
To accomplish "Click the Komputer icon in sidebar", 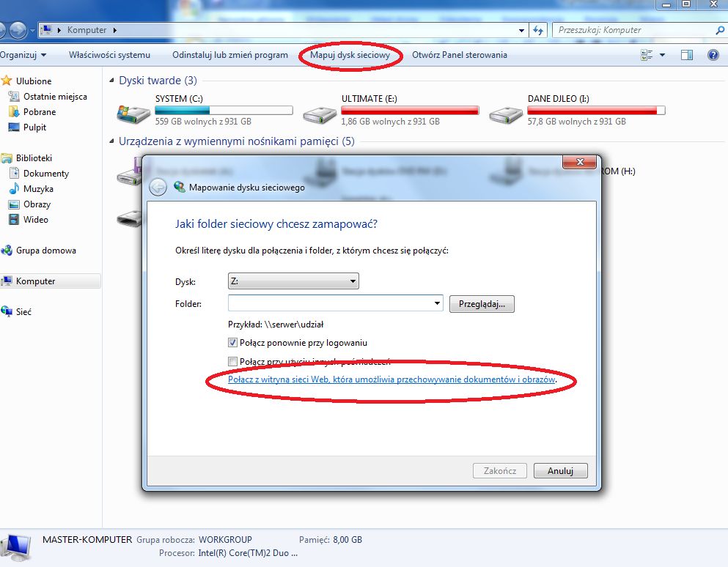I will tap(7, 281).
